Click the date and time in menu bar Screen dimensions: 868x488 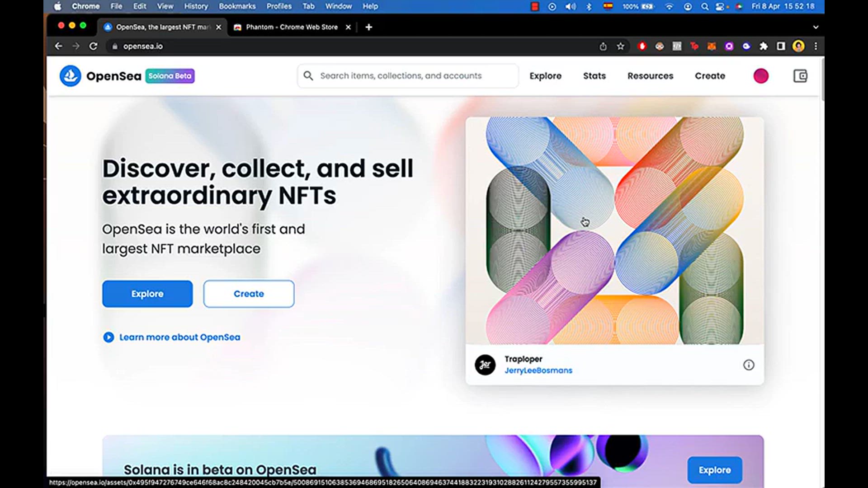783,6
